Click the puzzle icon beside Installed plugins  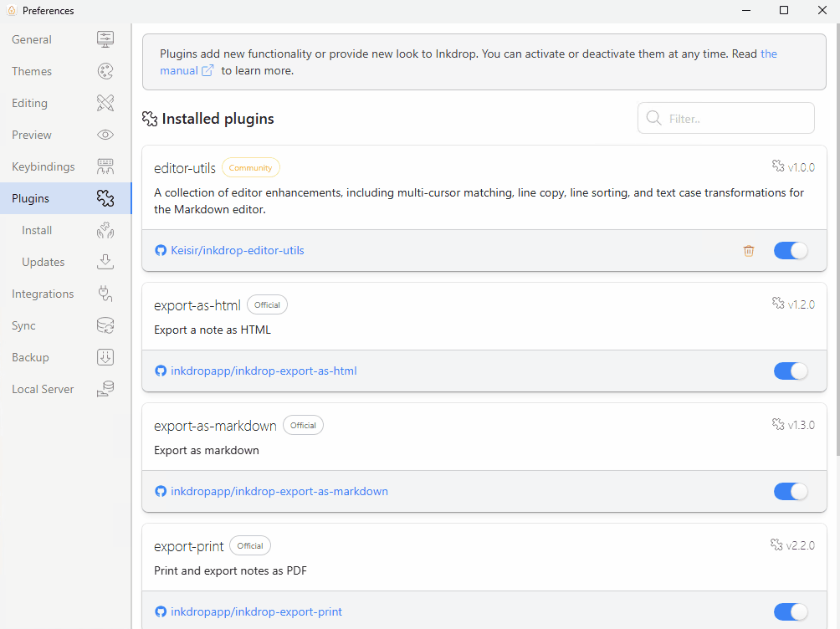(x=150, y=119)
